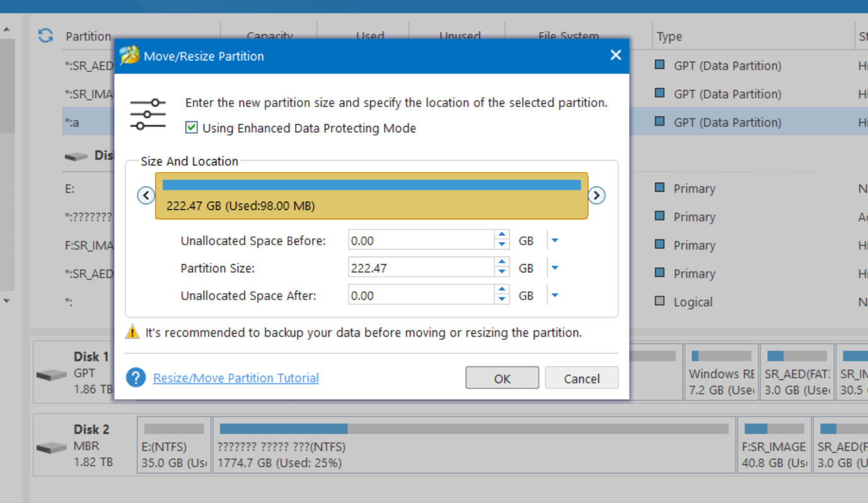Click the blue help question mark icon

click(136, 378)
